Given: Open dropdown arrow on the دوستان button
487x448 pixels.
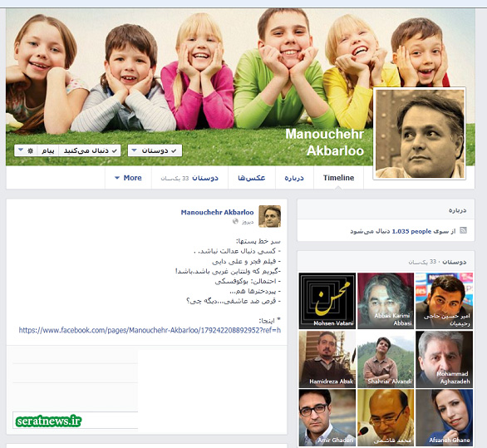Looking at the screenshot, I should (x=134, y=150).
